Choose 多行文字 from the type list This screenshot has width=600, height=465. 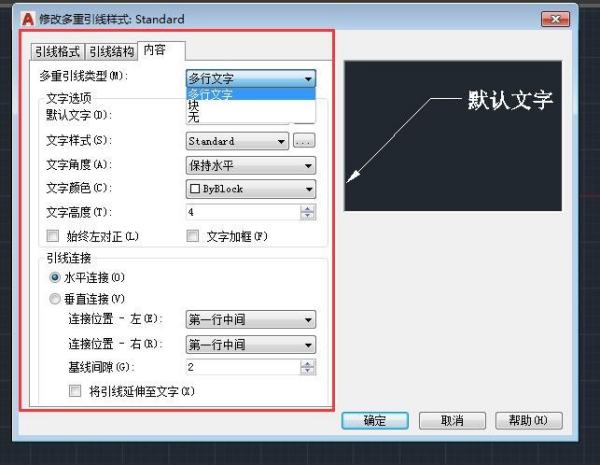251,94
